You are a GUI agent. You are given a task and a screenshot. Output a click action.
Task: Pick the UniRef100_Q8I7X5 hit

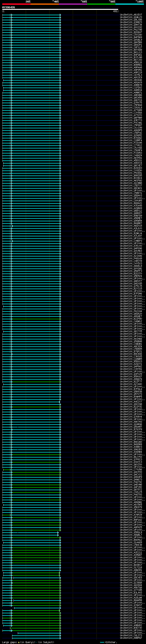[x=131, y=331]
